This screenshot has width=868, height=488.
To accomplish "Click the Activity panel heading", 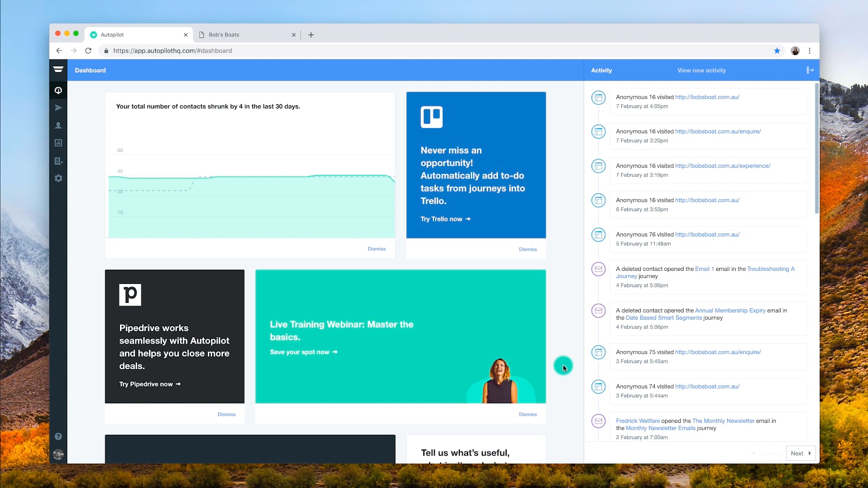I will point(601,71).
